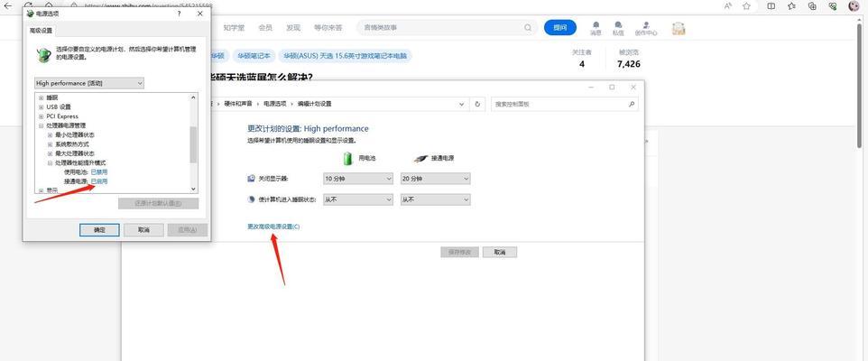868x361 pixels.
Task: Click 编辑计划设置 breadcrumb text
Action: click(x=314, y=104)
